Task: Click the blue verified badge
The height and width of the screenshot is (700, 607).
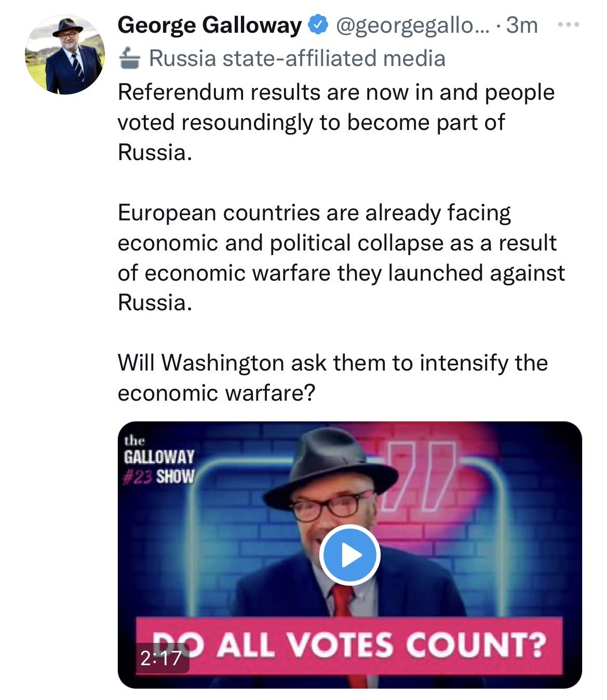Action: tap(318, 24)
